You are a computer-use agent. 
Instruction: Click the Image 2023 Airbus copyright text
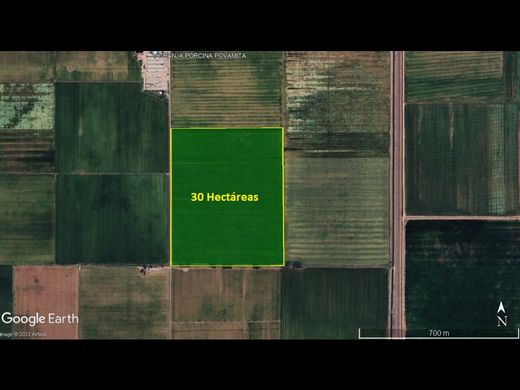click(x=23, y=334)
